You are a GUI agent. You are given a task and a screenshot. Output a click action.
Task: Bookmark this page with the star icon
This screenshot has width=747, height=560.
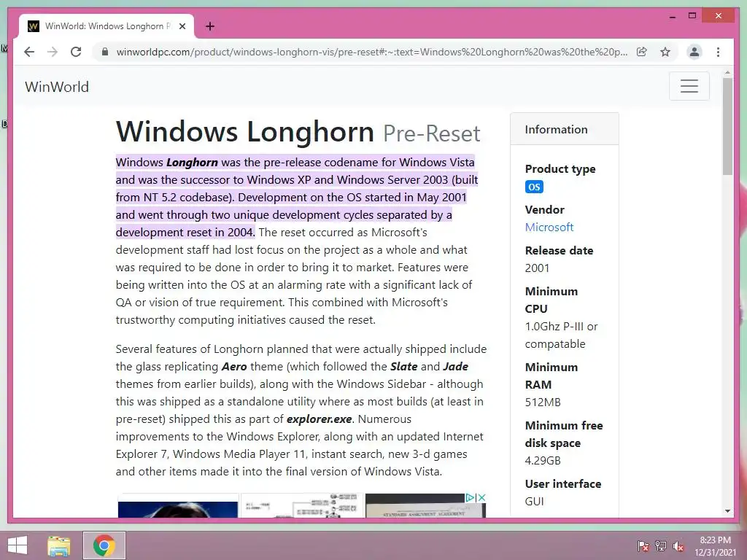click(665, 52)
